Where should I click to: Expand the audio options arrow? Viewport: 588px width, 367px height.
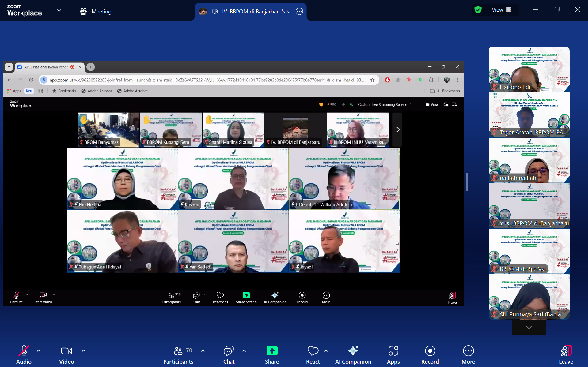click(x=39, y=351)
